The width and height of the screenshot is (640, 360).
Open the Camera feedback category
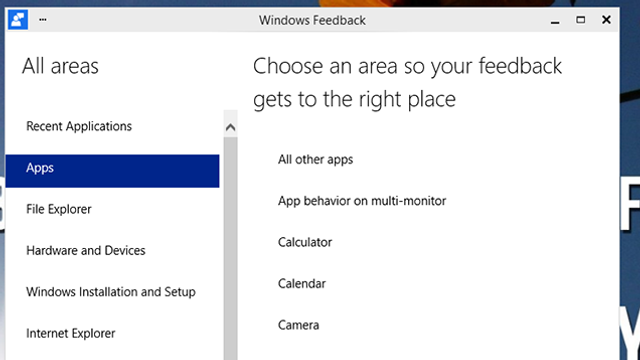[x=298, y=325]
